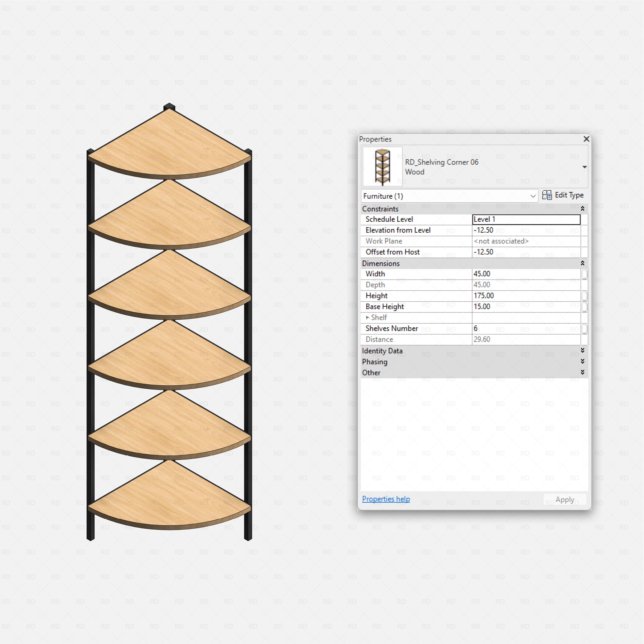Expand the Other section

pos(583,372)
